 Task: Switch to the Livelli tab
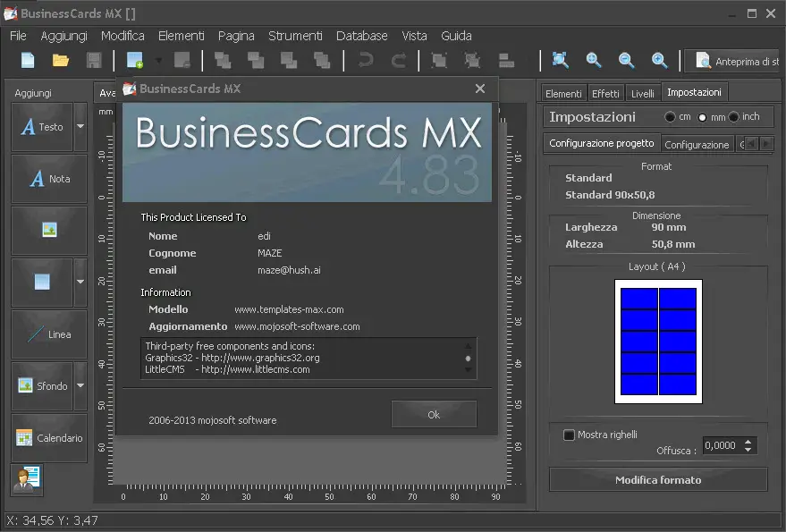click(x=643, y=94)
